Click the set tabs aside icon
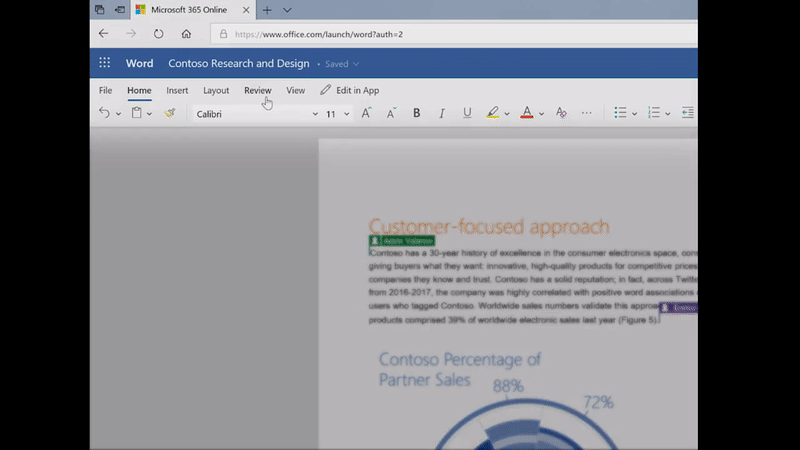 pyautogui.click(x=120, y=10)
